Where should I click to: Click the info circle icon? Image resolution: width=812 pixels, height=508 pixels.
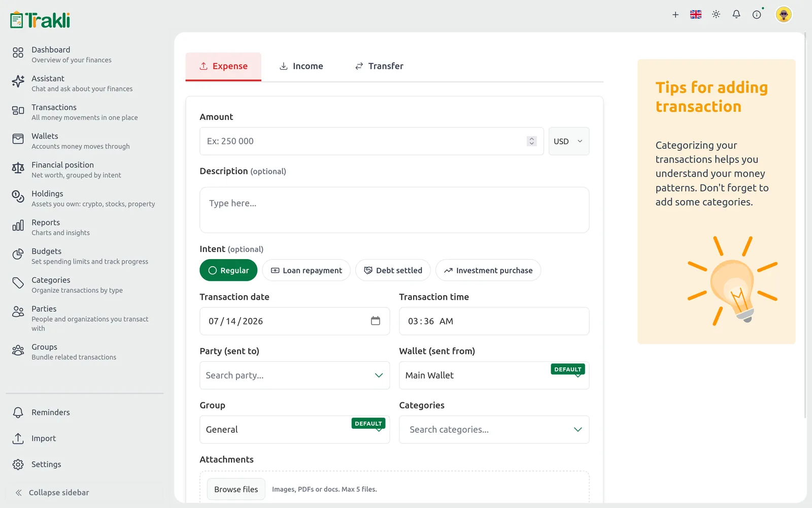pyautogui.click(x=757, y=15)
